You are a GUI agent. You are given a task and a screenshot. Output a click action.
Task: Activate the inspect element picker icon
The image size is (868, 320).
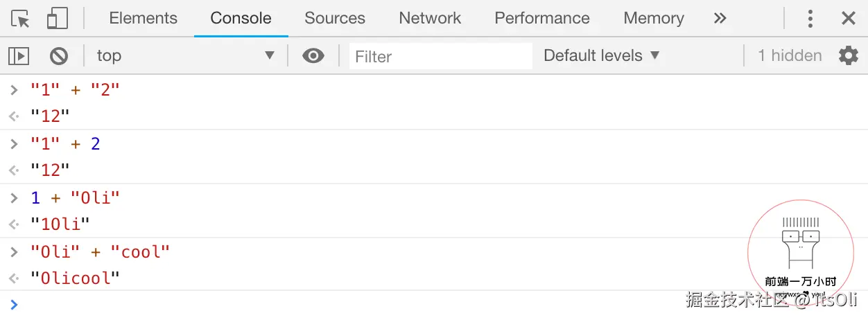[21, 19]
